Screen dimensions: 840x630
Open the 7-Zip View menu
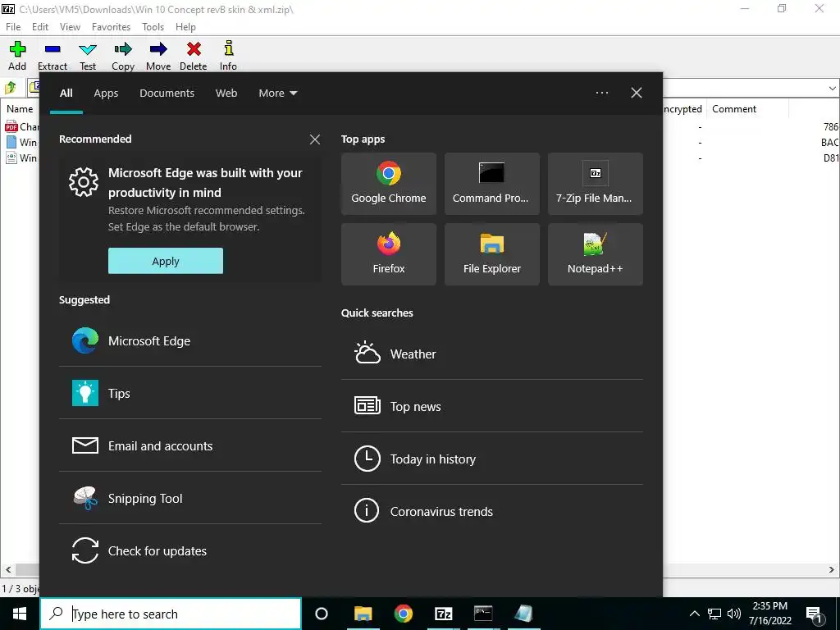tap(71, 27)
